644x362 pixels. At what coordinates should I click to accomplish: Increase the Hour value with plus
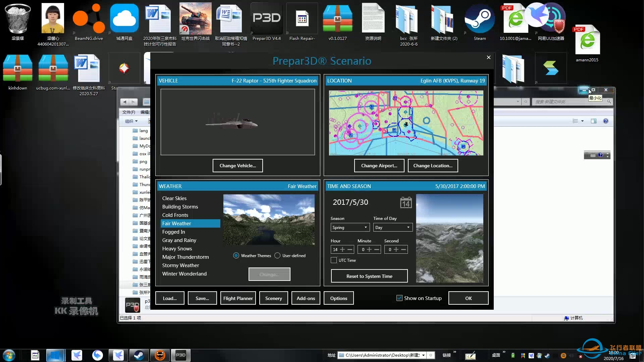pyautogui.click(x=342, y=249)
